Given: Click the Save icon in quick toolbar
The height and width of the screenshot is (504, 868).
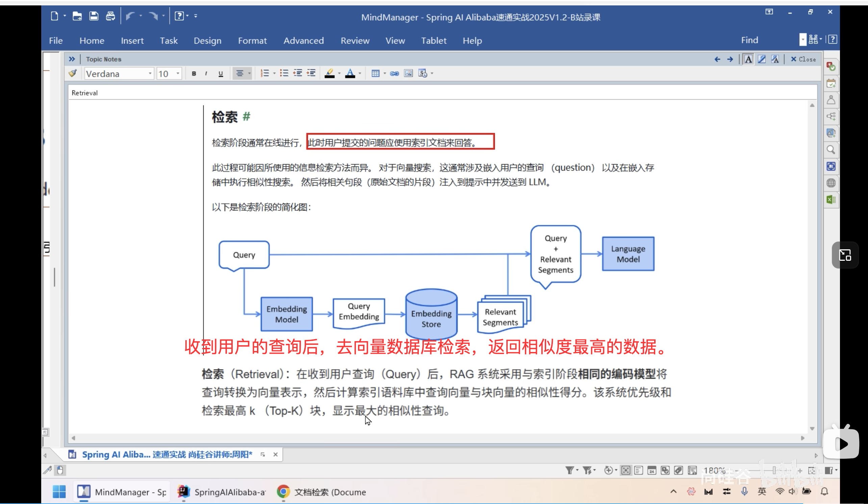Looking at the screenshot, I should 94,16.
